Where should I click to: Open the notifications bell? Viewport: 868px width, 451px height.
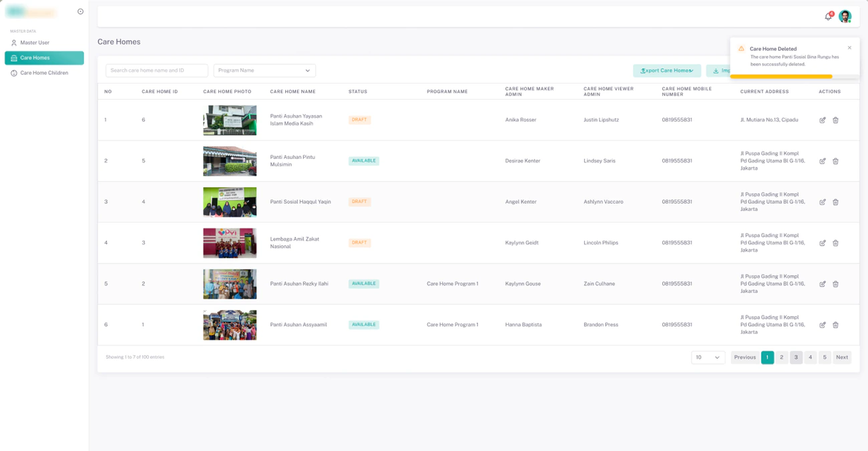tap(829, 16)
